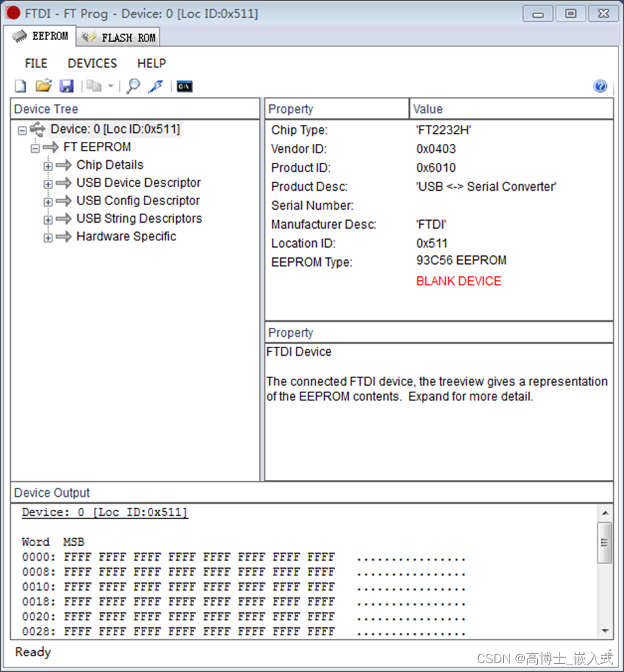
Task: Click the New template toolbar icon
Action: [20, 86]
